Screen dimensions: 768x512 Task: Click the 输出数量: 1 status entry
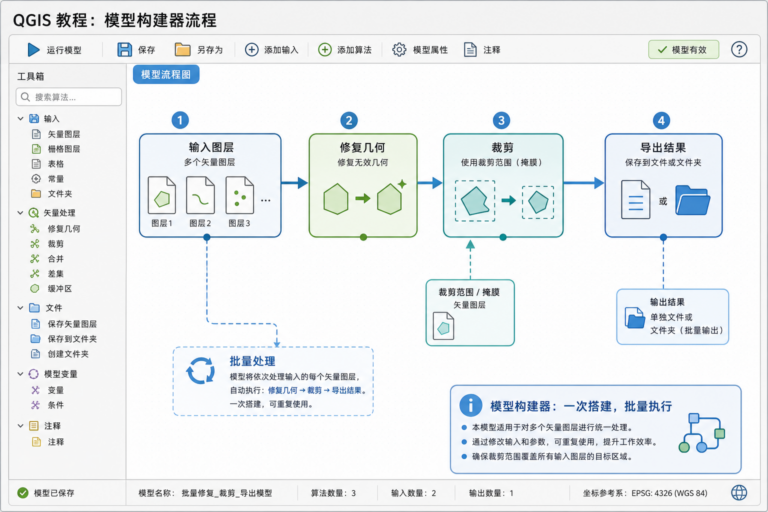[491, 493]
